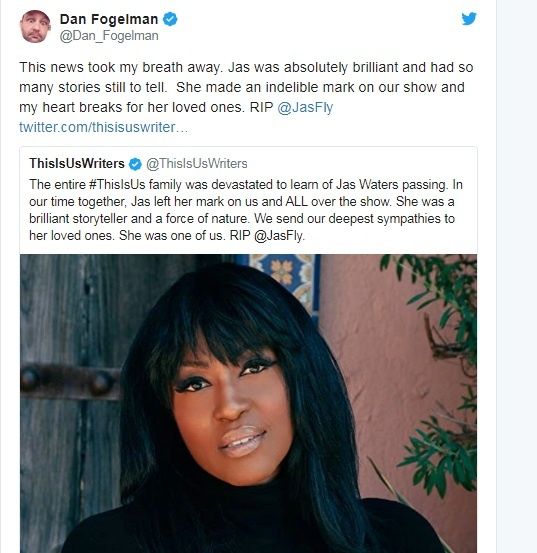Click verified badge beside Dan Fogelman
Image resolution: width=537 pixels, height=553 pixels.
170,19
